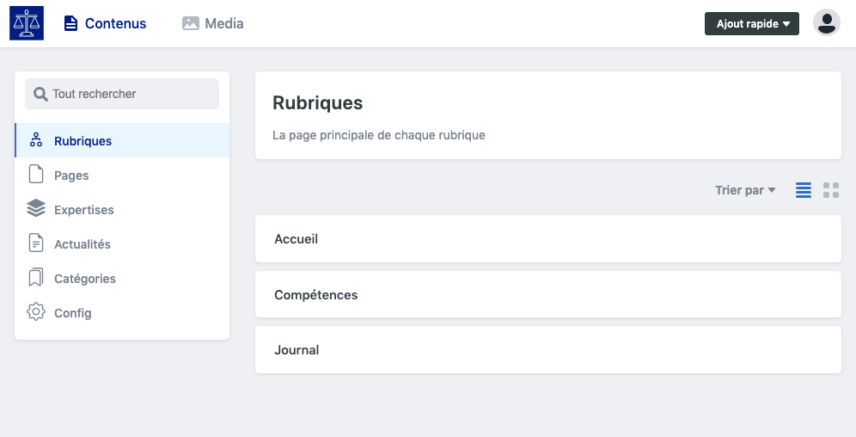Click the scales of justice logo
The image size is (856, 437).
click(x=26, y=23)
